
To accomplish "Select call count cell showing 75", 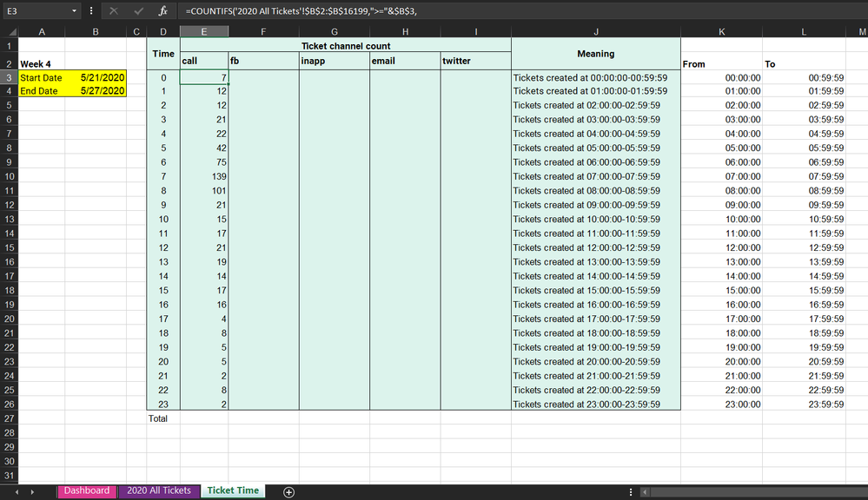I will (x=203, y=162).
